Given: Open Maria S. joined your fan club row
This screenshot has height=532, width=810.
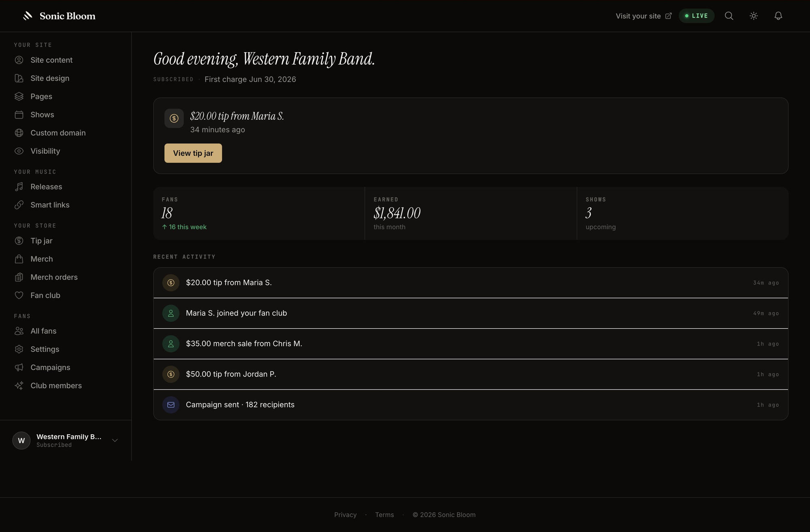Looking at the screenshot, I should point(471,313).
